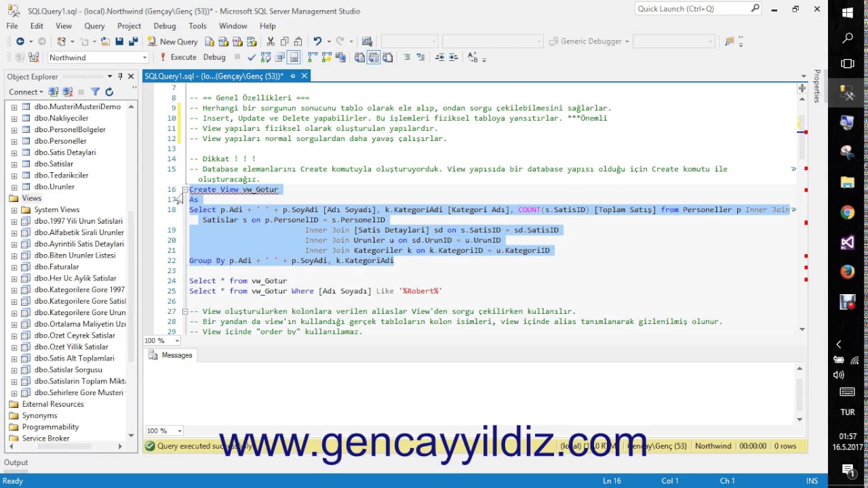Viewport: 868px width, 488px height.
Task: Switch output to Results to Text
Action: pos(359,58)
